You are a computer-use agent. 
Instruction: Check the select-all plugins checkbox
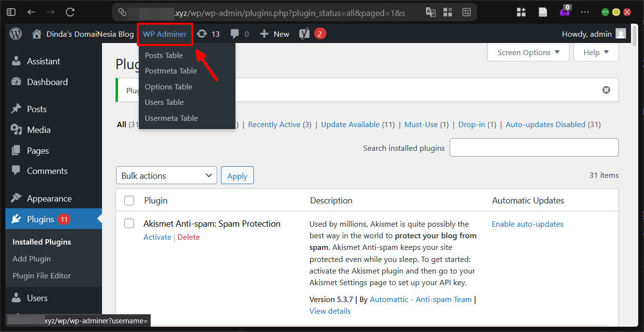point(129,200)
